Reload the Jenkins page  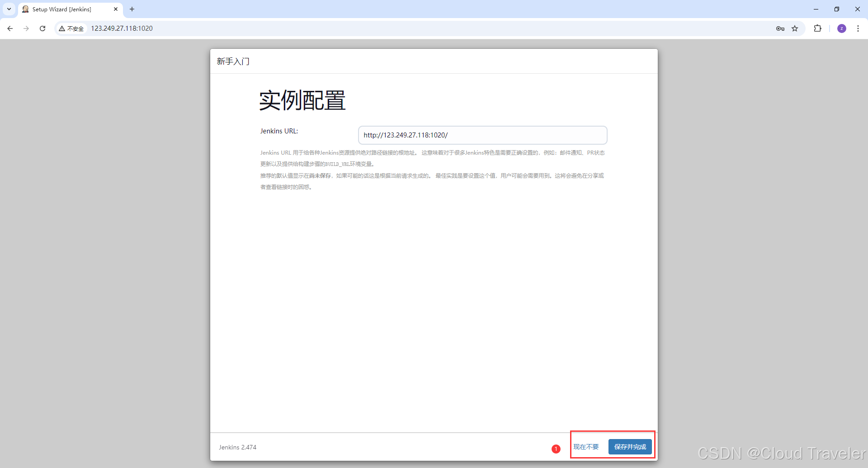[42, 28]
